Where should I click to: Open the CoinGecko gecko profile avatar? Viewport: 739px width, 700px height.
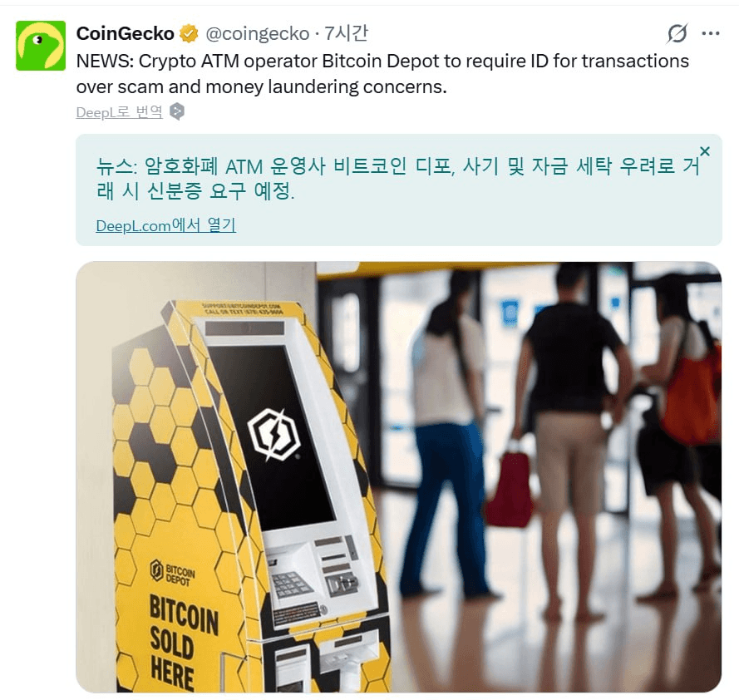pos(41,46)
